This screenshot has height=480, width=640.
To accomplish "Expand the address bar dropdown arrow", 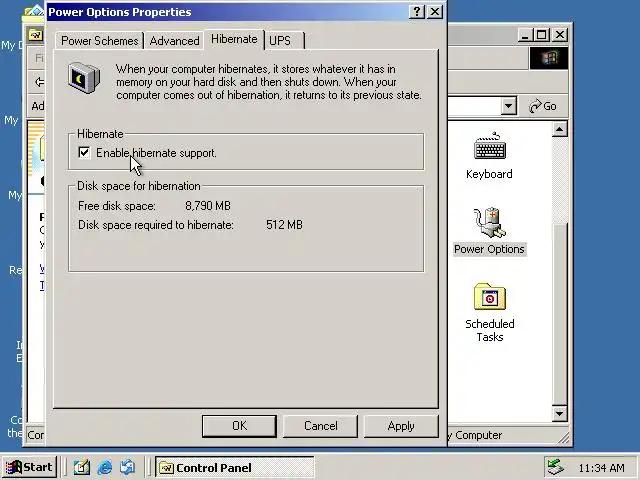I will [x=509, y=106].
